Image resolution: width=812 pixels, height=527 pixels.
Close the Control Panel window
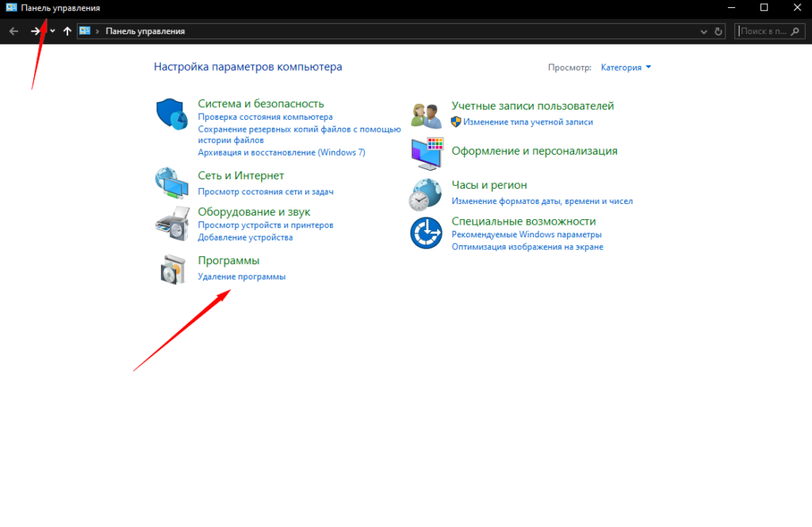[x=798, y=8]
